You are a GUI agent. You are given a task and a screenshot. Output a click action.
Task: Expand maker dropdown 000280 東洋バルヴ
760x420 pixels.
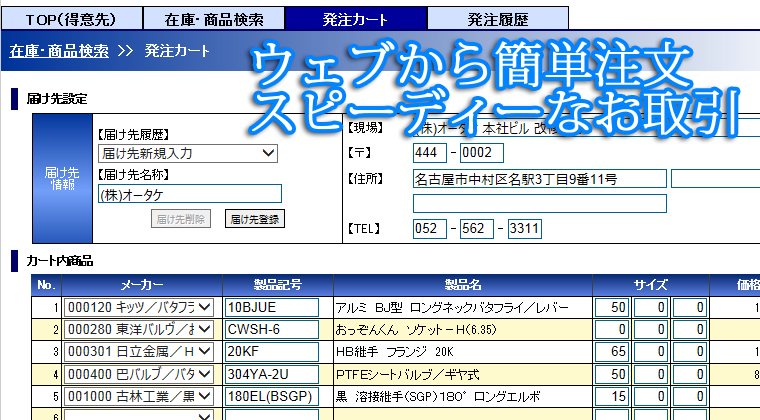coord(139,329)
